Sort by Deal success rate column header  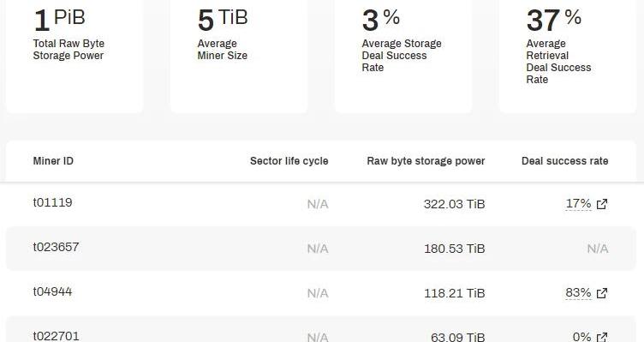point(564,161)
